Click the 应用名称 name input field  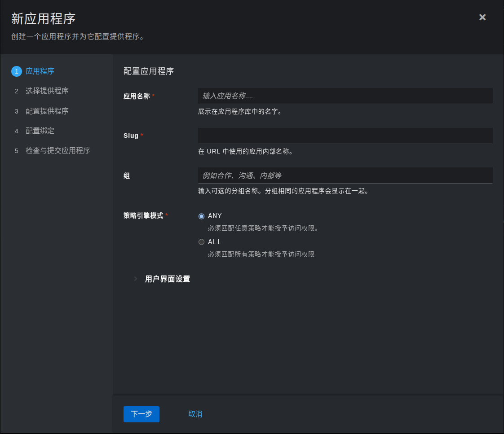point(345,96)
